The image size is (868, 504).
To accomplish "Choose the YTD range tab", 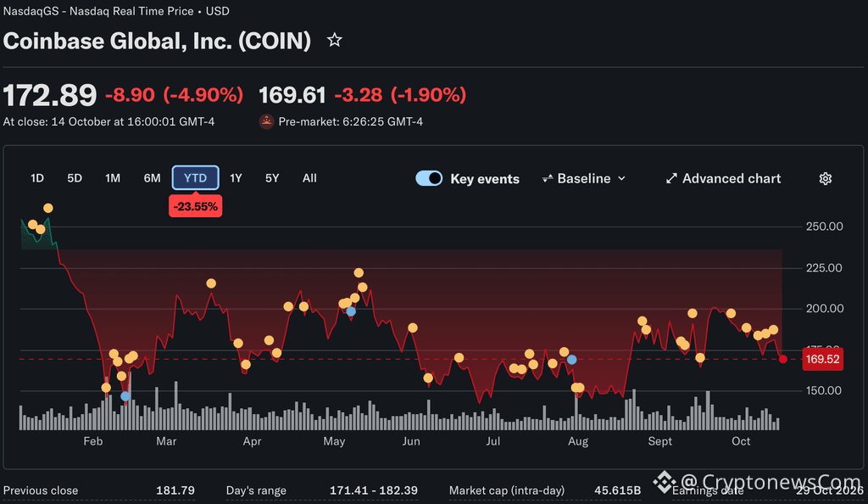I will point(196,178).
